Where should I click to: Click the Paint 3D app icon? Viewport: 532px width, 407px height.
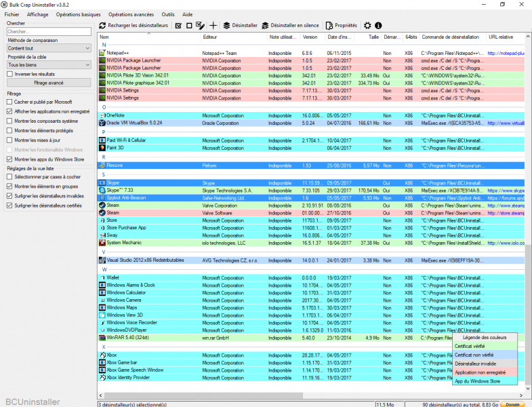[x=102, y=148]
